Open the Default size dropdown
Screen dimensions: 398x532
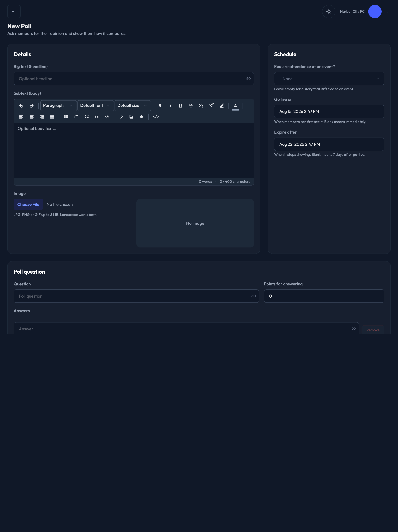point(133,106)
